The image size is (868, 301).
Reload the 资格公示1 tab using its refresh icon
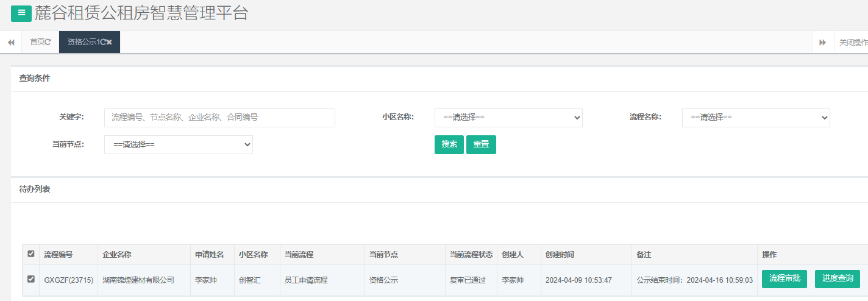coord(104,42)
